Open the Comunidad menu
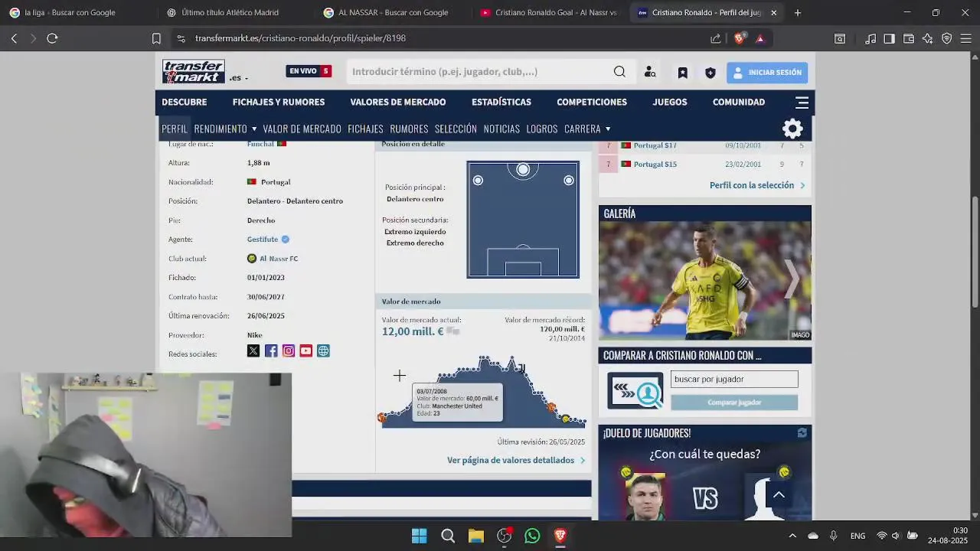This screenshot has height=551, width=980. [739, 102]
